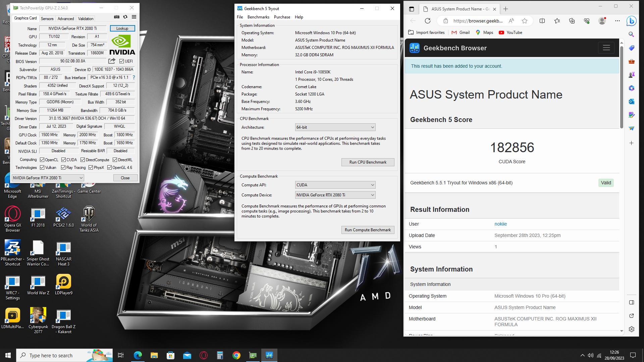Viewport: 644px width, 362px height.
Task: Open Geekbench Purchase menu
Action: click(x=282, y=17)
